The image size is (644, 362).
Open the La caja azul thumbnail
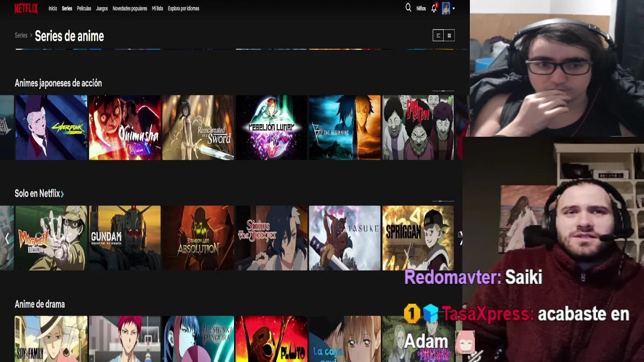[x=345, y=339]
